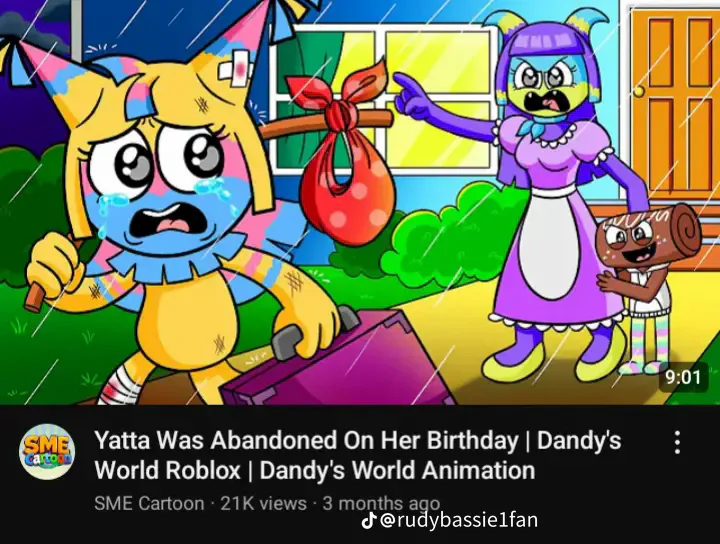Click the '3 months ago' upload date
Screen dimensions: 720x544
[x=381, y=503]
